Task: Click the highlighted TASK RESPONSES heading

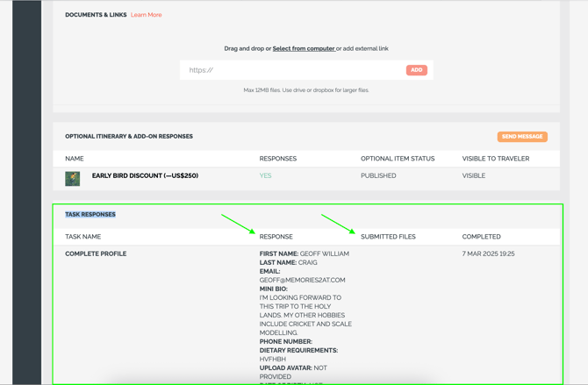Action: (x=90, y=214)
